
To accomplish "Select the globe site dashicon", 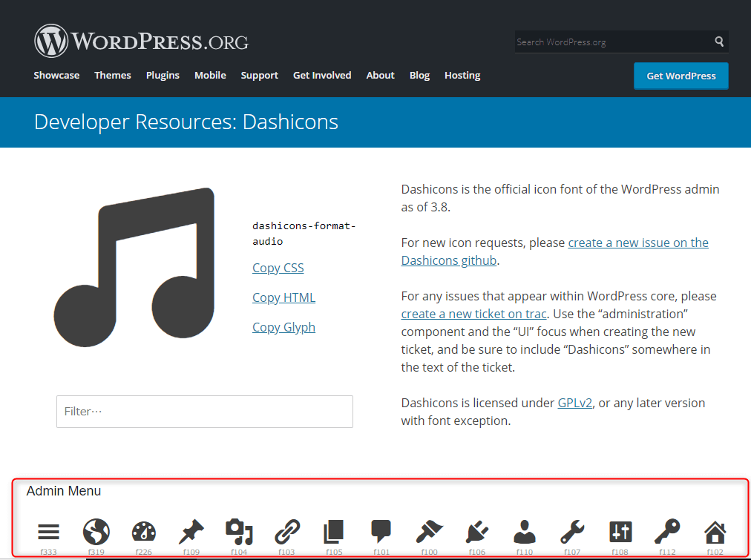I will tap(96, 532).
